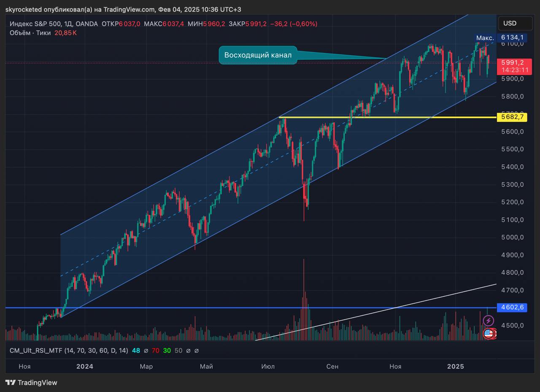540x392 pixels.
Task: Click the 2024 label on time axis
Action: point(85,366)
